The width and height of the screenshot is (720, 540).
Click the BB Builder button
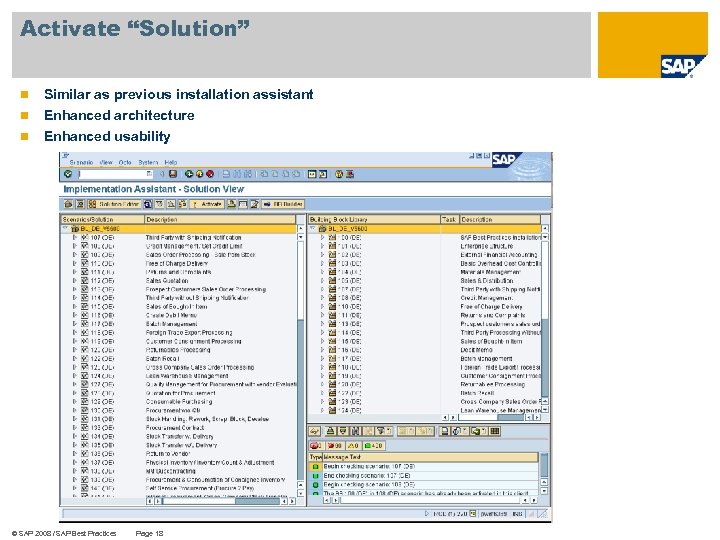pos(283,204)
